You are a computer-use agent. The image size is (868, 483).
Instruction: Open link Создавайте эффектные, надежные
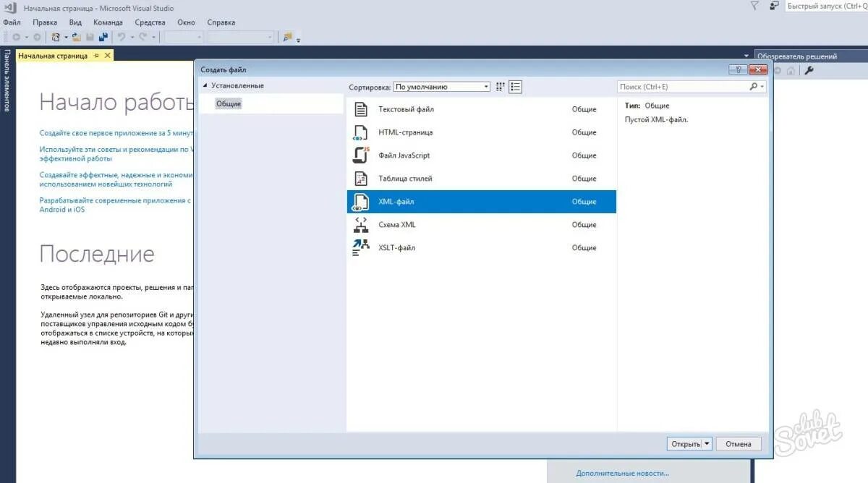tap(117, 179)
